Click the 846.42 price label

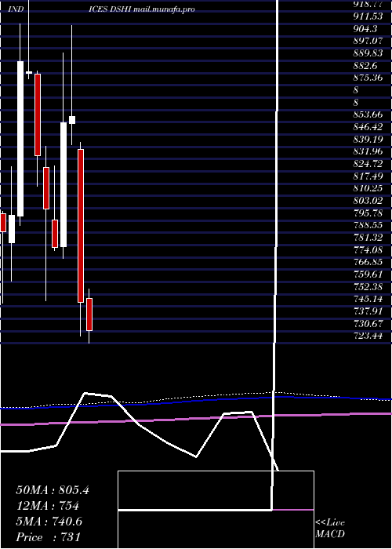point(368,127)
